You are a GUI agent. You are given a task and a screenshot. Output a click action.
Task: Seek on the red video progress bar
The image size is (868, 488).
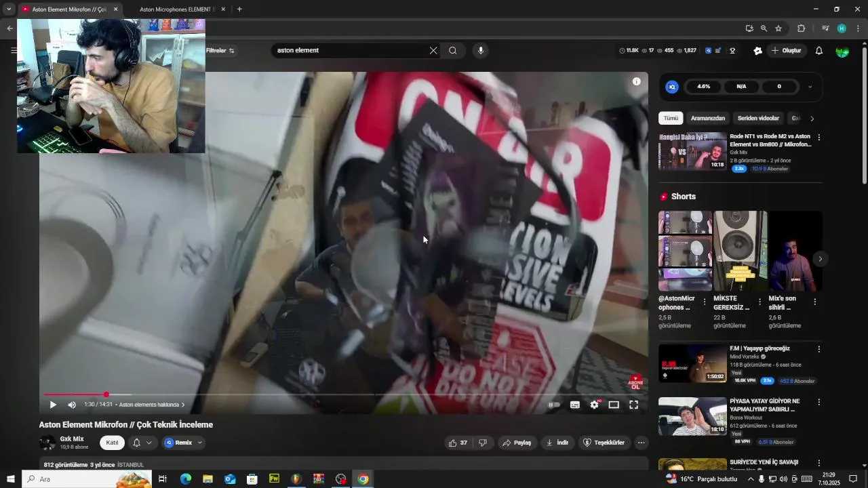(x=342, y=394)
